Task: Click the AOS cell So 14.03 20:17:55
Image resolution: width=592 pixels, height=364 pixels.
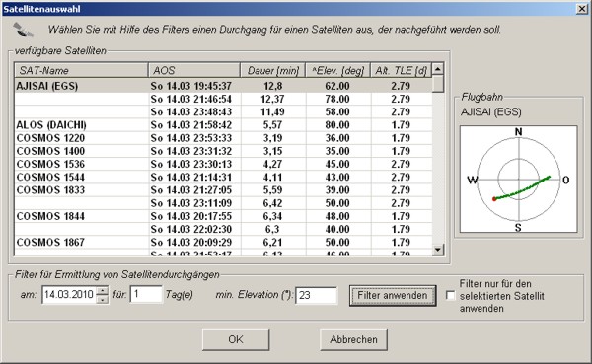Action: [191, 216]
